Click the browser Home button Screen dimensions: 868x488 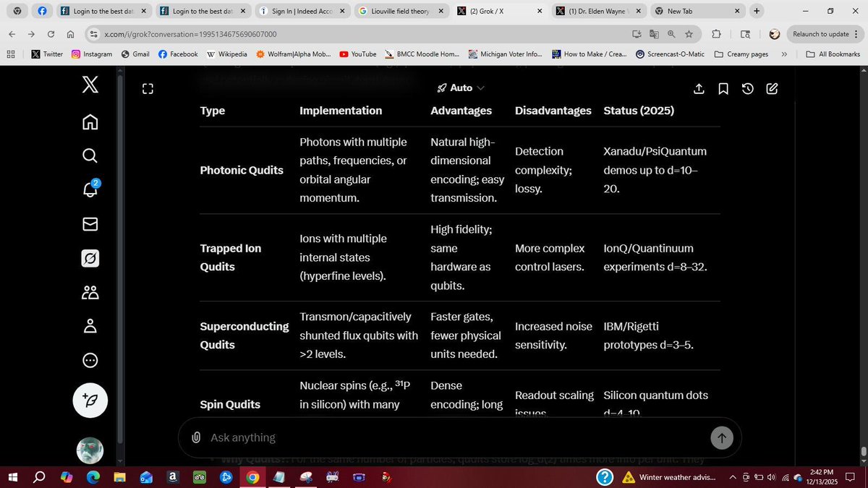(70, 34)
